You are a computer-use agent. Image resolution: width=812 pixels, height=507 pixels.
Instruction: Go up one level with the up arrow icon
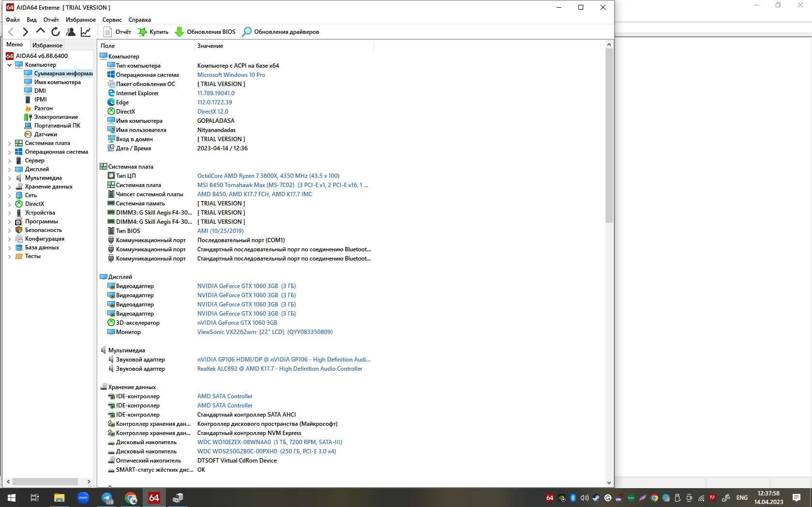(x=41, y=31)
